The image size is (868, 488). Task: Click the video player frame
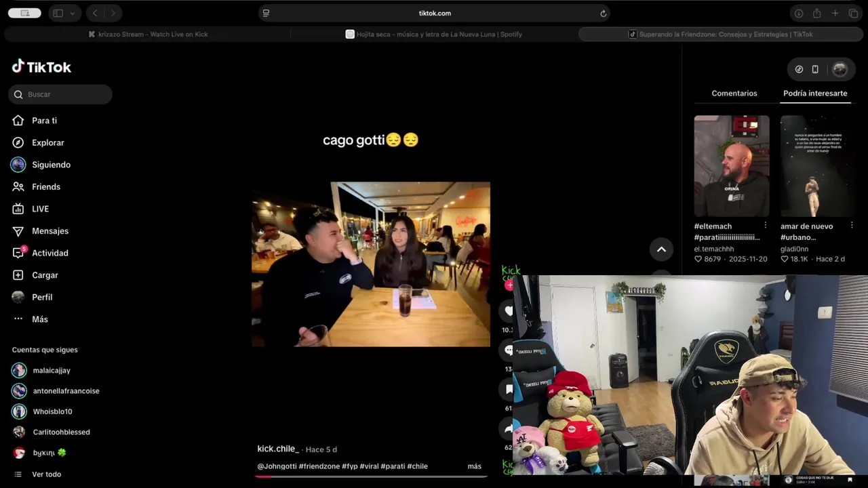click(x=371, y=264)
